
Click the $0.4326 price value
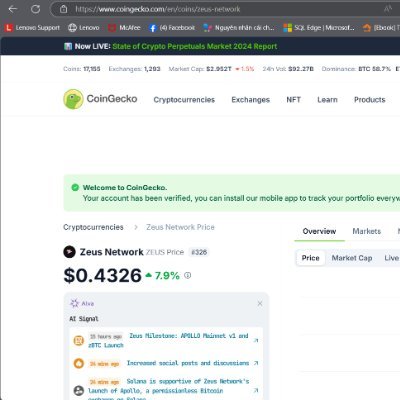tap(103, 276)
